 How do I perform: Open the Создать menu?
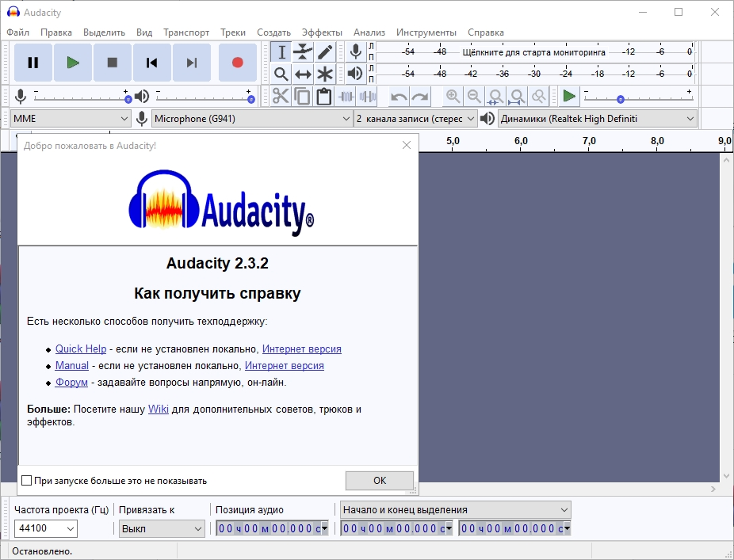point(273,32)
